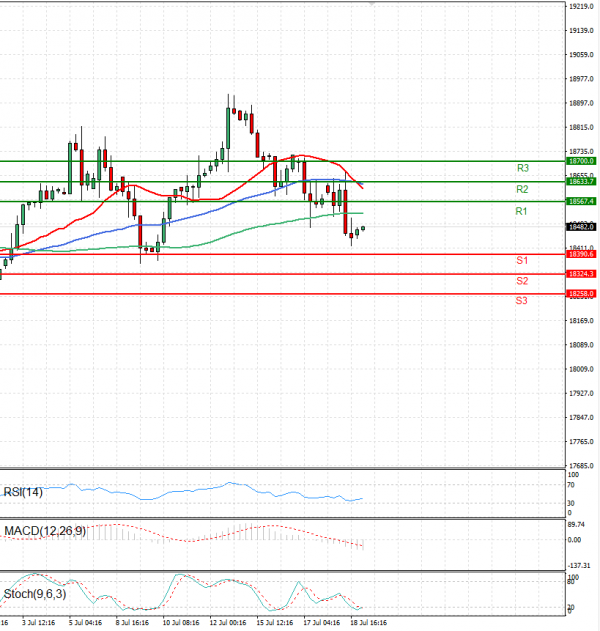Screen dimensions: 600x631
Task: Select the S2 support label
Action: (x=521, y=281)
